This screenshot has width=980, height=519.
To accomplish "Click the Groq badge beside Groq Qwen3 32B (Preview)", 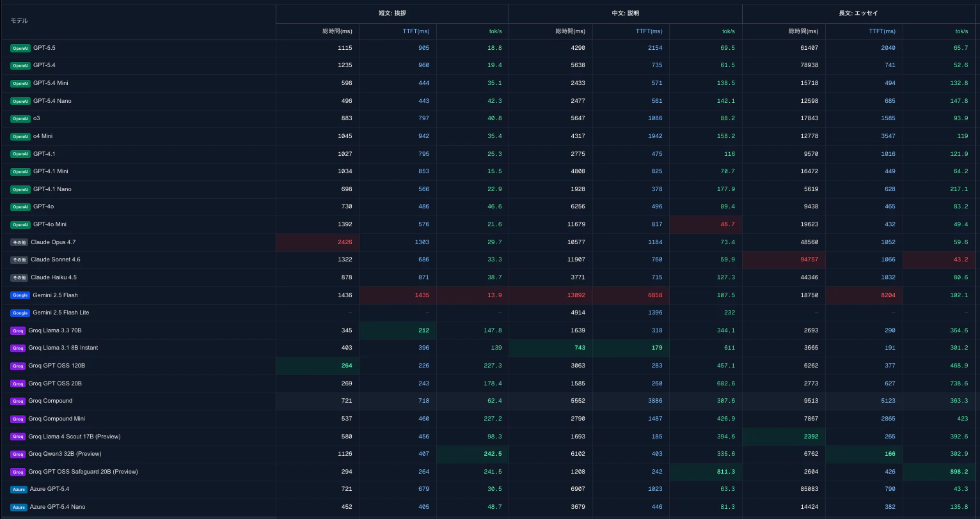I will [18, 454].
